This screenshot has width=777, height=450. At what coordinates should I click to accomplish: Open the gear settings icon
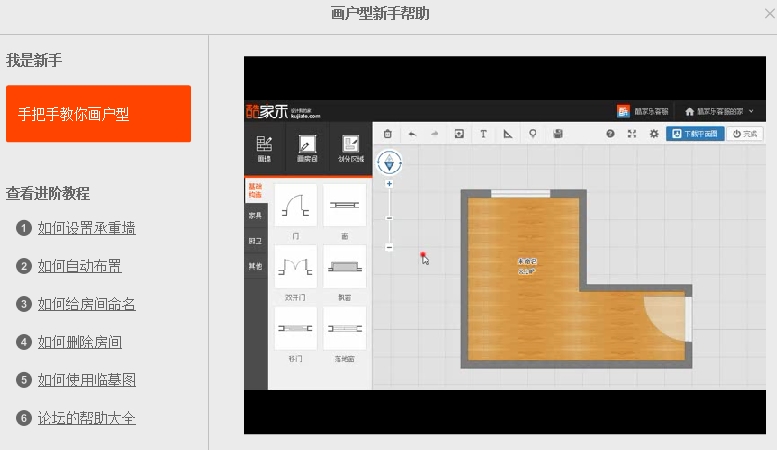654,134
